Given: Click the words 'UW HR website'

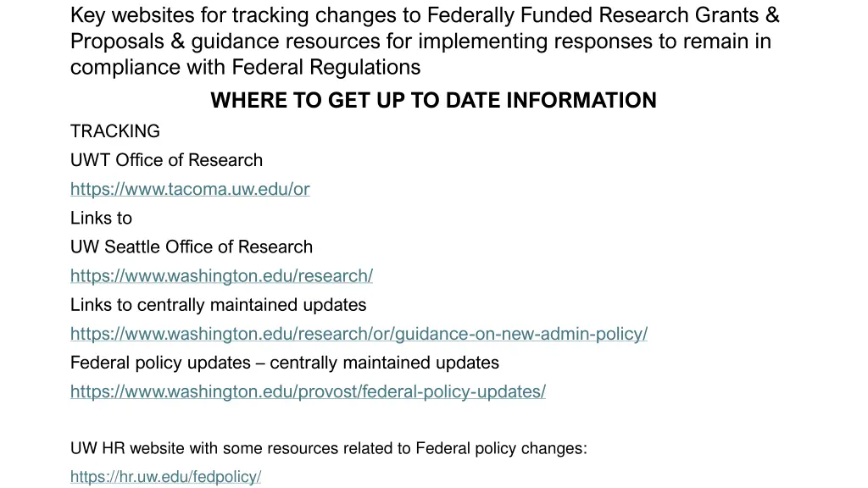Looking at the screenshot, I should click(119, 449).
